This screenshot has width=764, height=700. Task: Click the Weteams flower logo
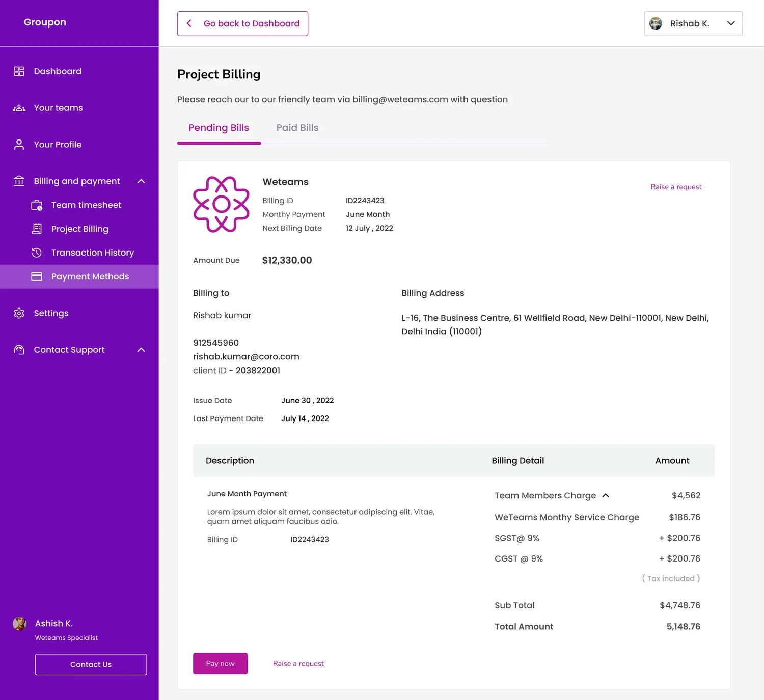(x=221, y=204)
